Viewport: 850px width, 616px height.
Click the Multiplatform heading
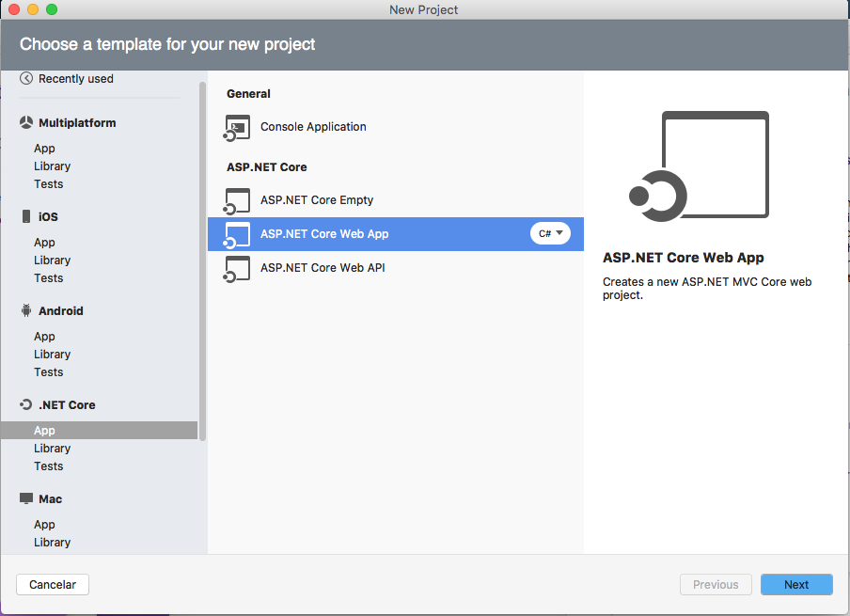pos(77,122)
